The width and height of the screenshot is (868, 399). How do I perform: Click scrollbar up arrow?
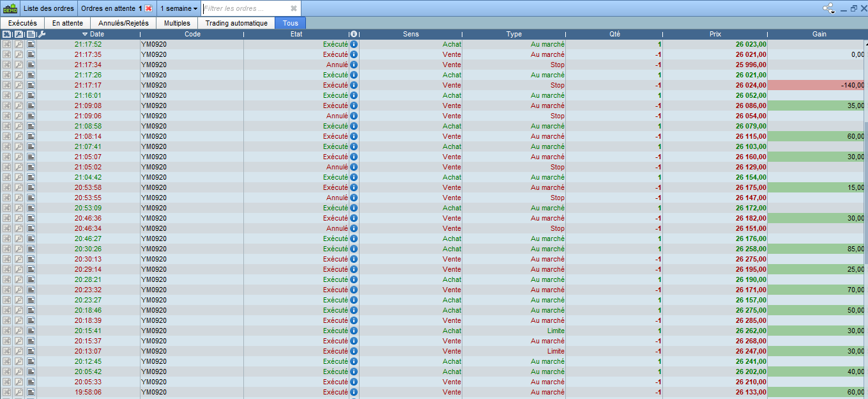click(x=865, y=43)
